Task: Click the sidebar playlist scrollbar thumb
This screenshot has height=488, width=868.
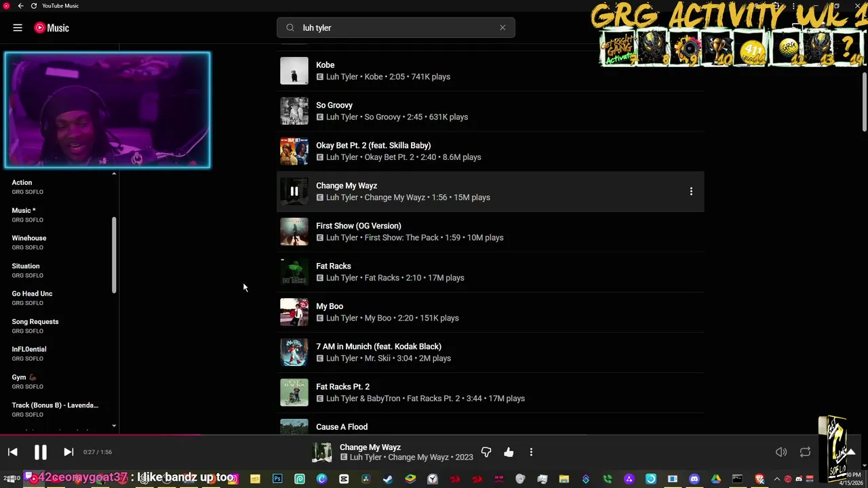Action: (x=114, y=255)
